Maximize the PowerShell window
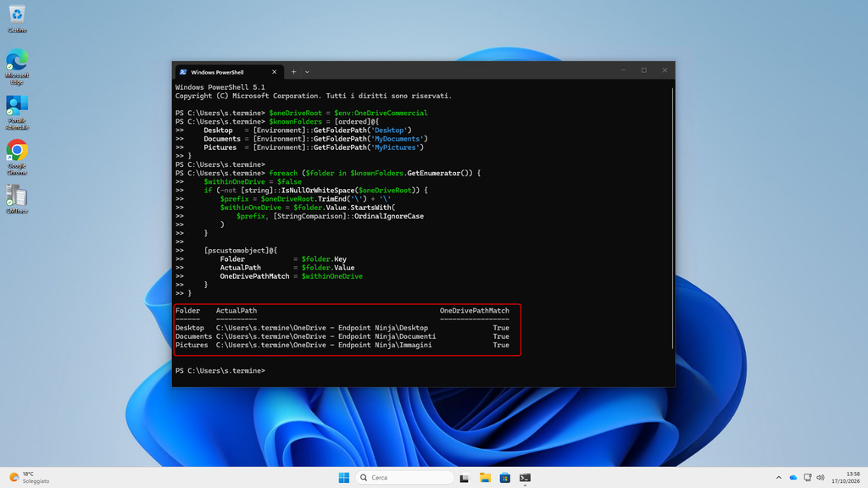Image resolution: width=868 pixels, height=488 pixels. point(644,70)
